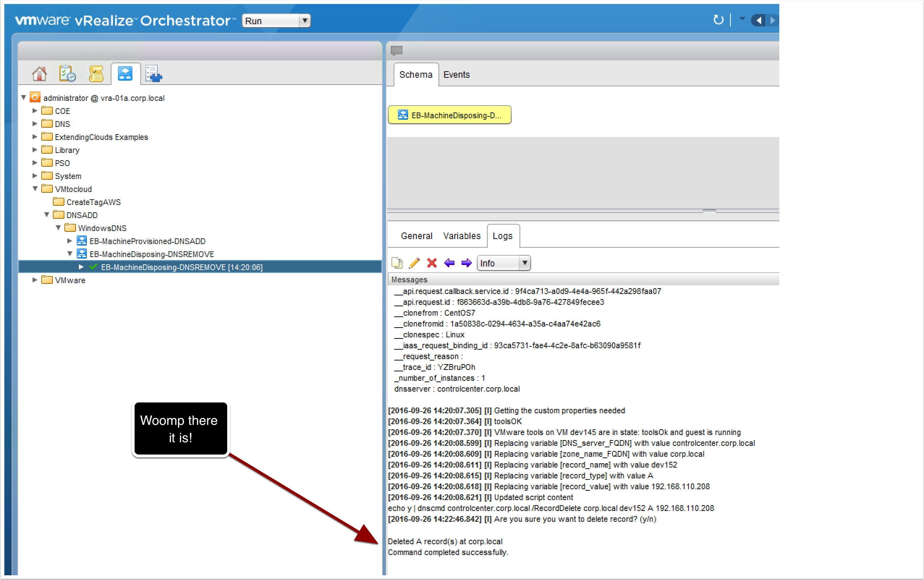Collapse the VMtocloud folder
The width and height of the screenshot is (924, 580).
click(35, 189)
